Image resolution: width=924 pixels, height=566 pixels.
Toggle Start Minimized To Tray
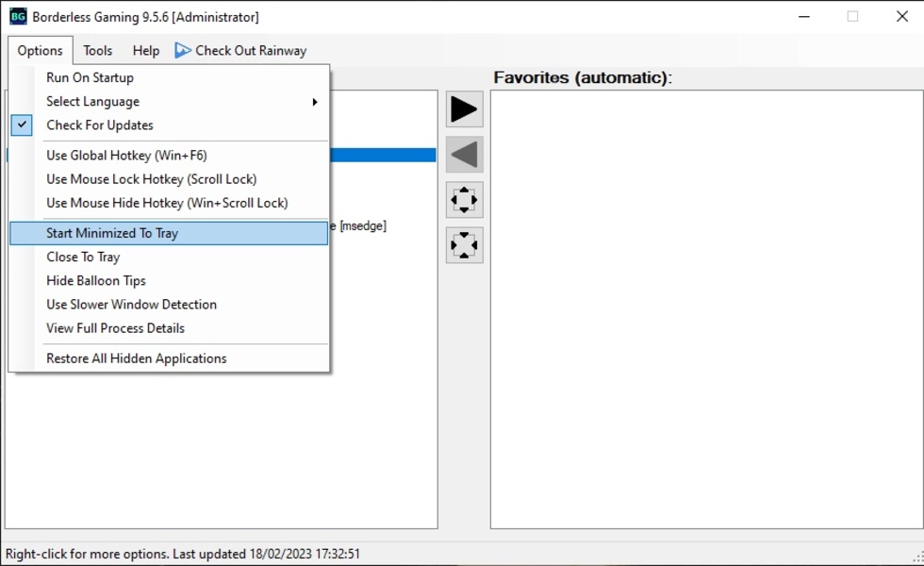click(x=112, y=233)
